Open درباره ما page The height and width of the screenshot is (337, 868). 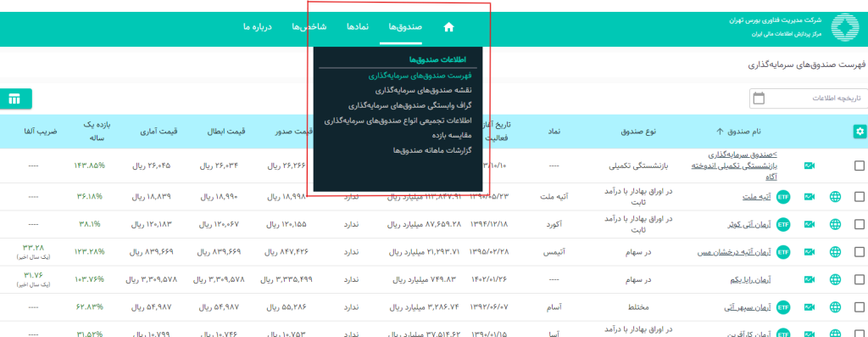[258, 27]
